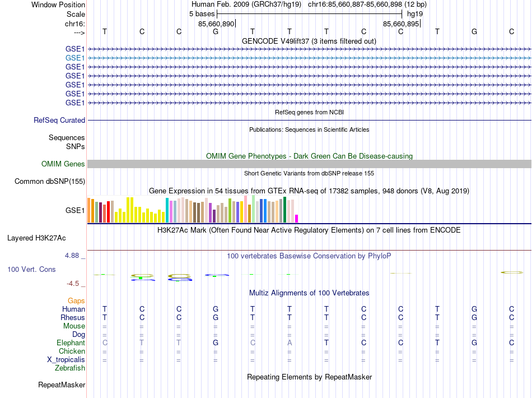
Task: Click the 'Human Feb. 2009 (GRCh37/hg19)' text
Action: (x=246, y=4)
